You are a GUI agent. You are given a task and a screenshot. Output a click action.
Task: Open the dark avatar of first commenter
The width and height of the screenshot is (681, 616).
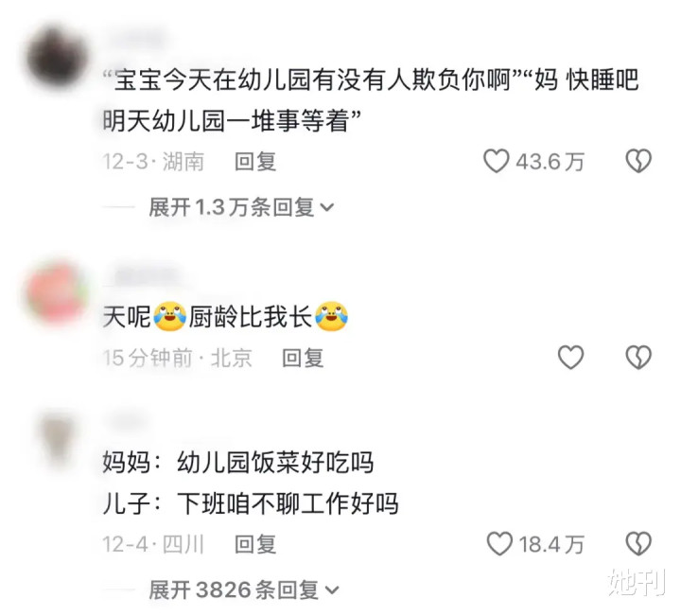[x=57, y=58]
